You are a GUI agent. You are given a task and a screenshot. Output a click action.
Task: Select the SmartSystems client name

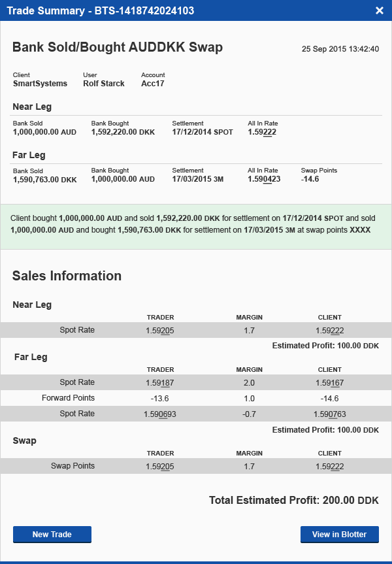(x=40, y=84)
